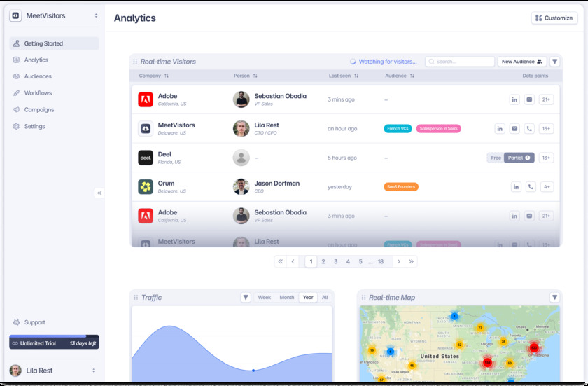The height and width of the screenshot is (386, 588).
Task: Click email icon in the fully visible Lila Rest row
Action: click(x=514, y=129)
